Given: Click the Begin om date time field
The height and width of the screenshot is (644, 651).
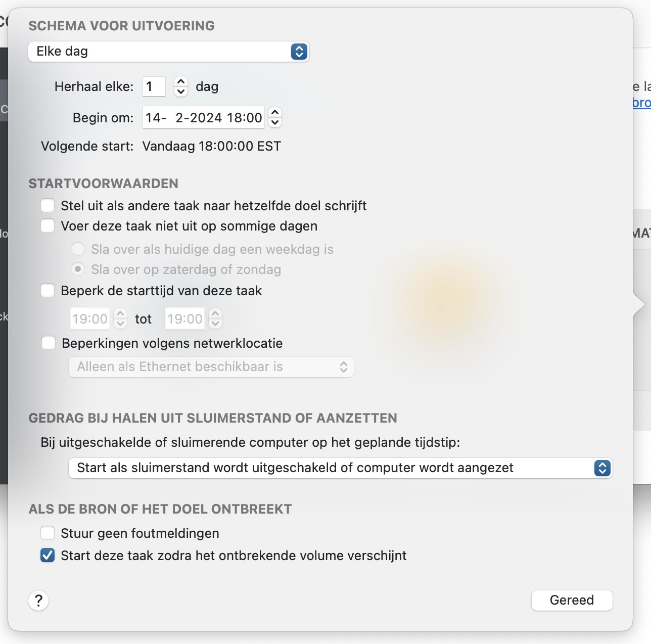Looking at the screenshot, I should click(x=204, y=118).
